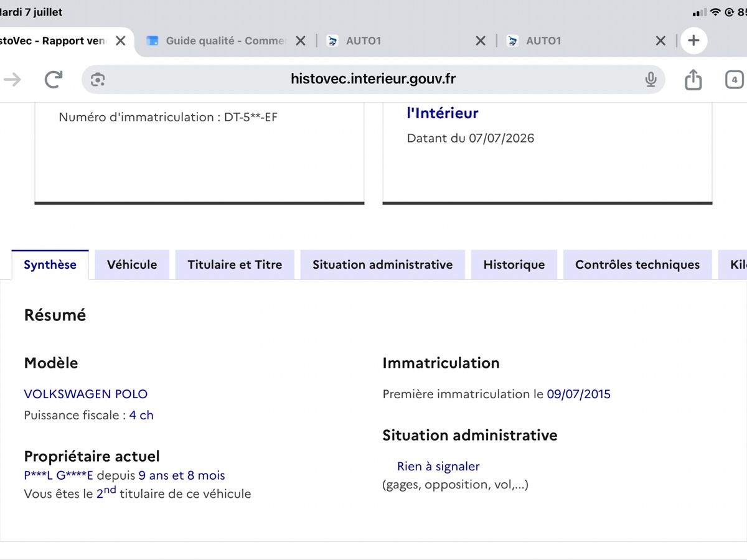Select the Synthèse tab
The image size is (747, 560).
[50, 265]
